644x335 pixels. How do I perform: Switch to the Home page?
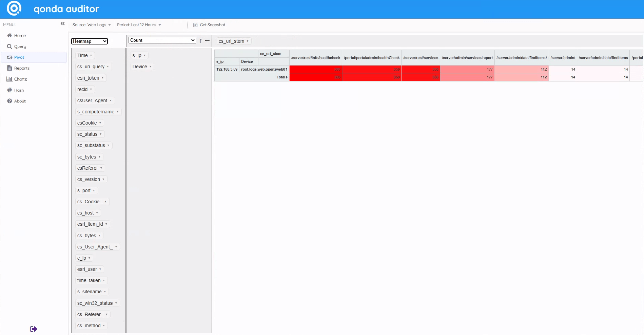pyautogui.click(x=9, y=35)
